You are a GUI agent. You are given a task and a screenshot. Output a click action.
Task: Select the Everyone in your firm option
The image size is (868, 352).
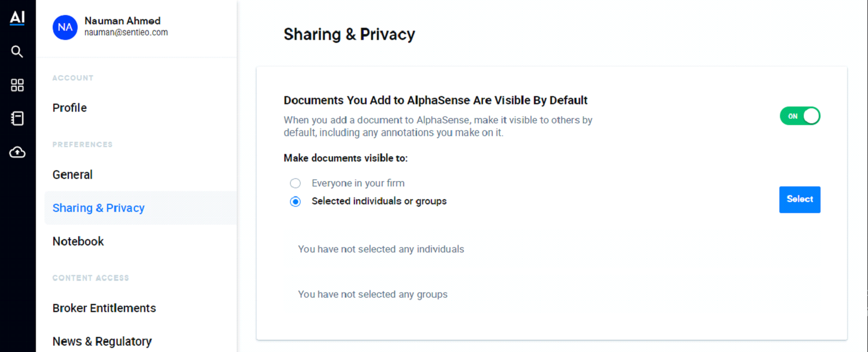[295, 184]
